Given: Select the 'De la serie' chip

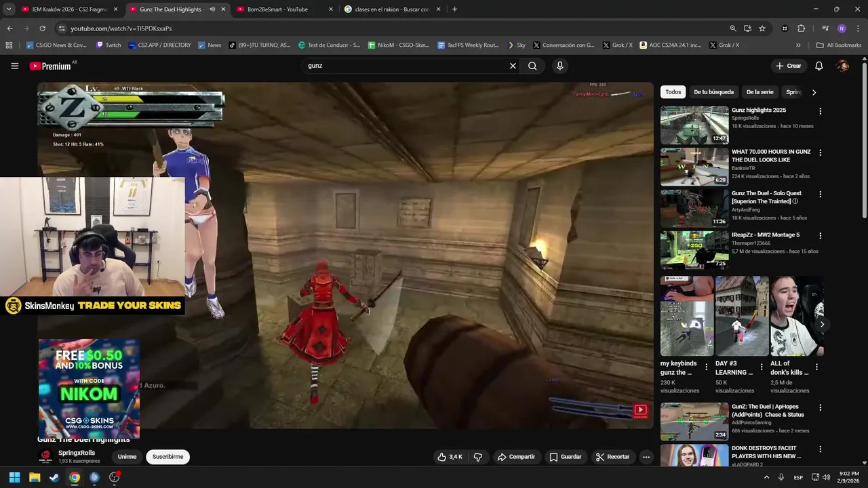Looking at the screenshot, I should tap(759, 92).
